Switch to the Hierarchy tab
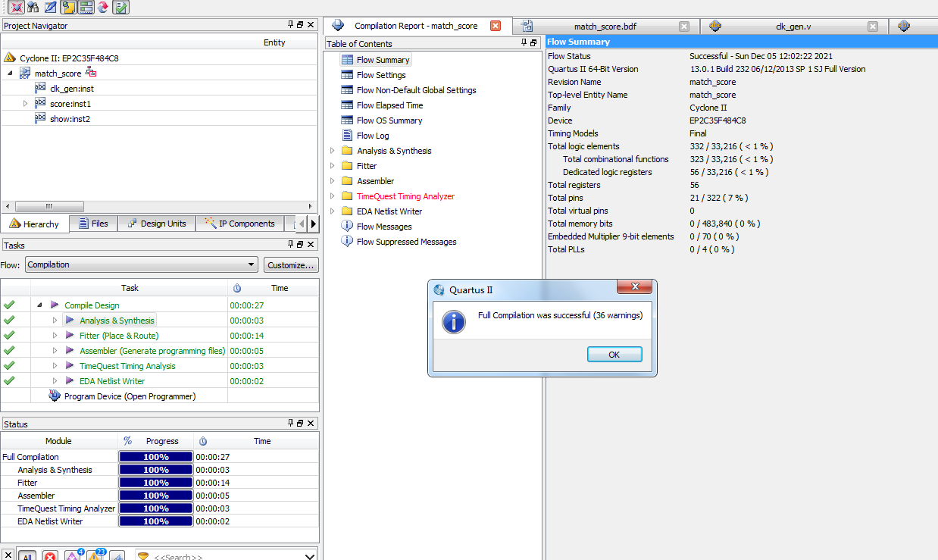Image resolution: width=938 pixels, height=560 pixels. tap(35, 224)
